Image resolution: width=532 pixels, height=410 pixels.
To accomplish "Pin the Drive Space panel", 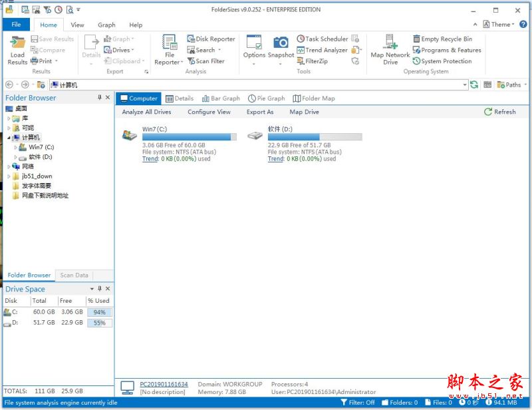I will (x=99, y=288).
